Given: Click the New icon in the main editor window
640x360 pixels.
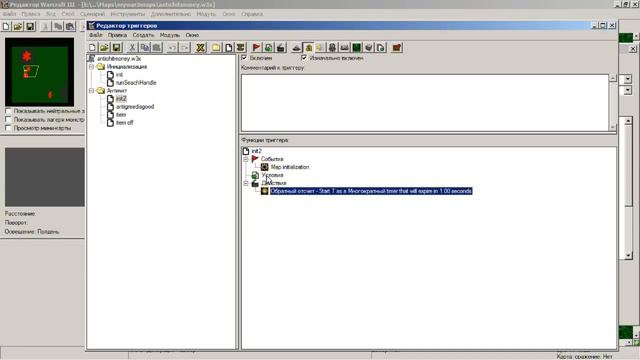Looking at the screenshot, I should pyautogui.click(x=6, y=27).
